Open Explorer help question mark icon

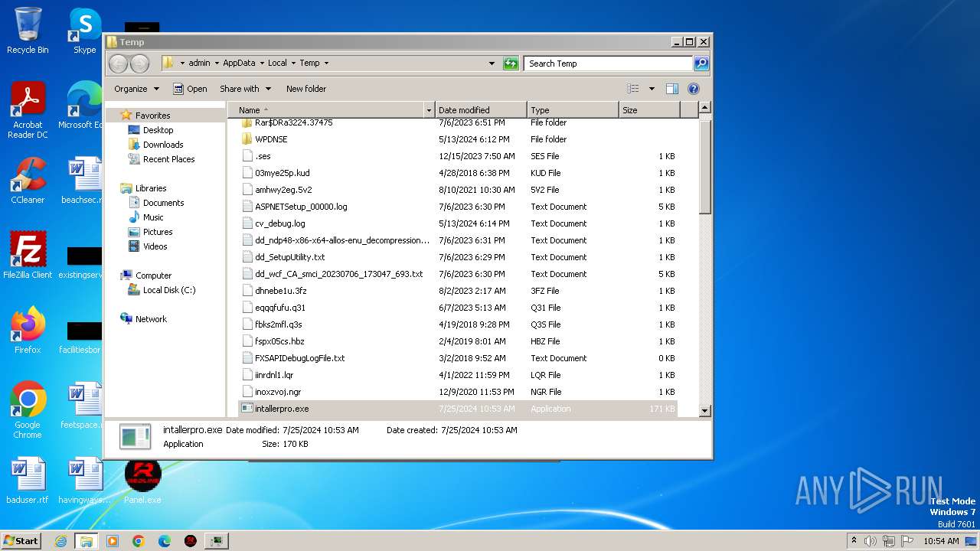tap(694, 89)
